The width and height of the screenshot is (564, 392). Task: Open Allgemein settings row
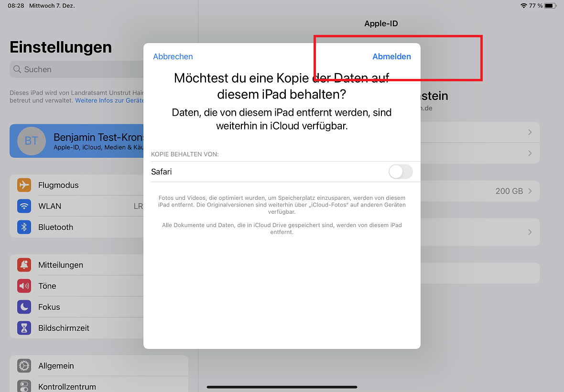[x=99, y=366]
